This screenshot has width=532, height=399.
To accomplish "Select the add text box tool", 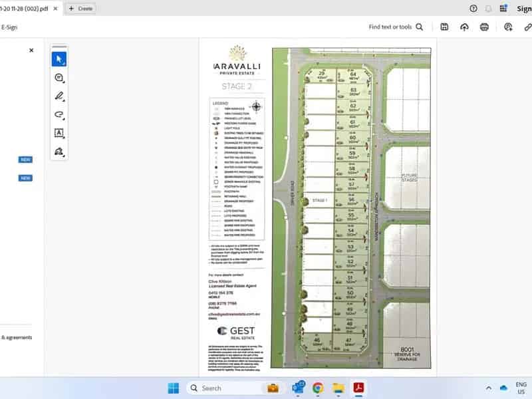I will 59,133.
